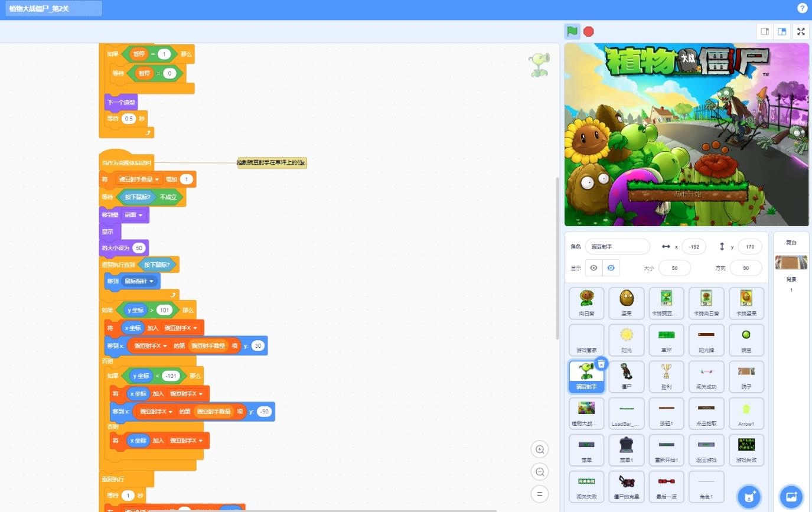Select the 按钮1 sprite
Viewport: 812px width, 512px height.
666,413
